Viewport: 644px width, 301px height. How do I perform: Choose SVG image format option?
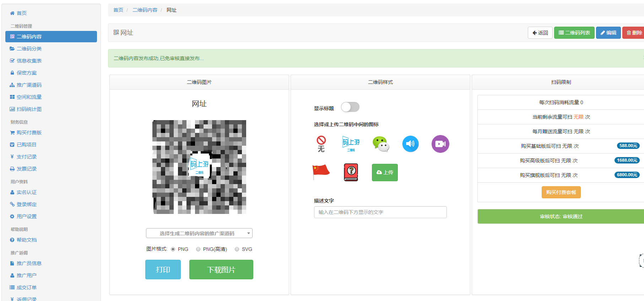[x=237, y=249]
